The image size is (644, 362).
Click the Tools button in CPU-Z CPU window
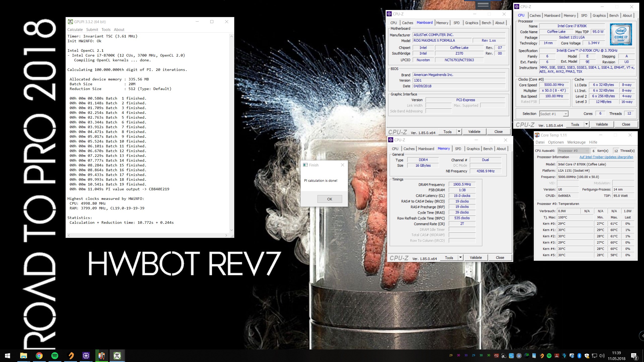[x=575, y=124]
